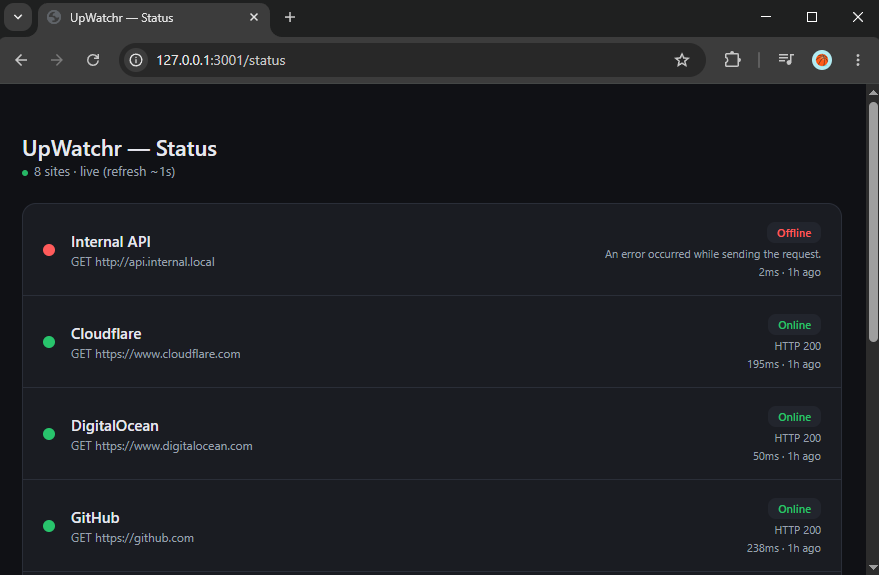Click the request error message text
879x575 pixels.
713,254
